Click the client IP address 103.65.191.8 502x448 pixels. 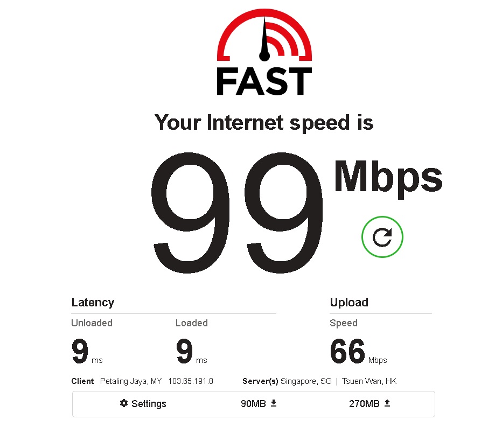tap(191, 381)
